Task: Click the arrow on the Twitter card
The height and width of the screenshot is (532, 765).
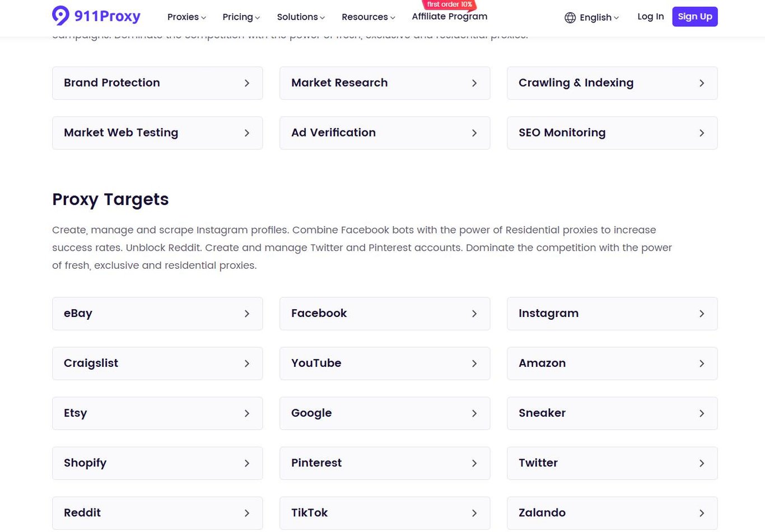Action: tap(702, 463)
